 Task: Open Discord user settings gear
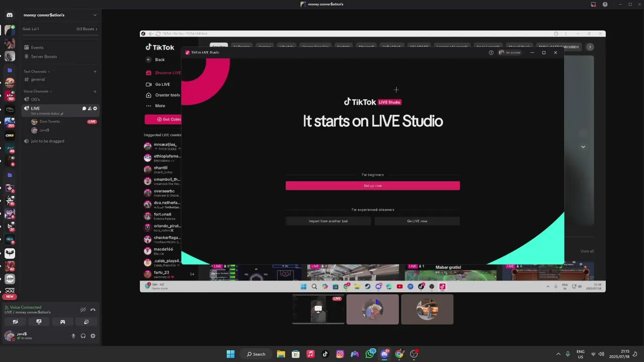(x=93, y=336)
